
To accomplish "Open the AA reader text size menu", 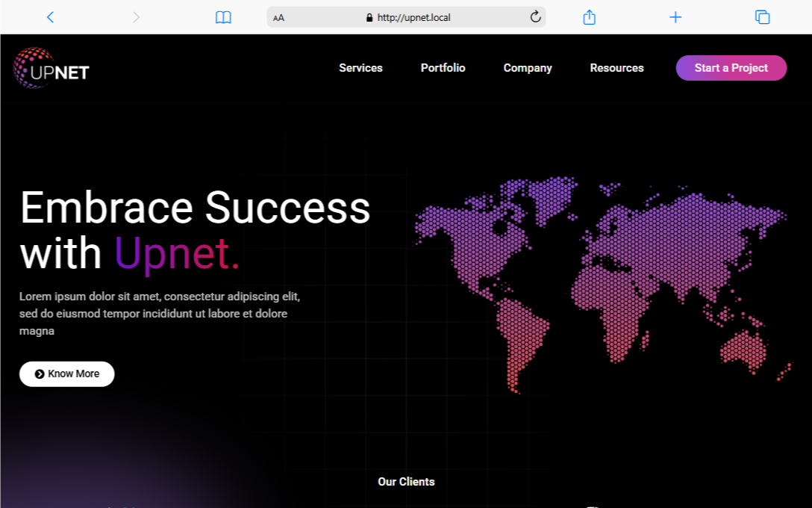I will coord(278,17).
